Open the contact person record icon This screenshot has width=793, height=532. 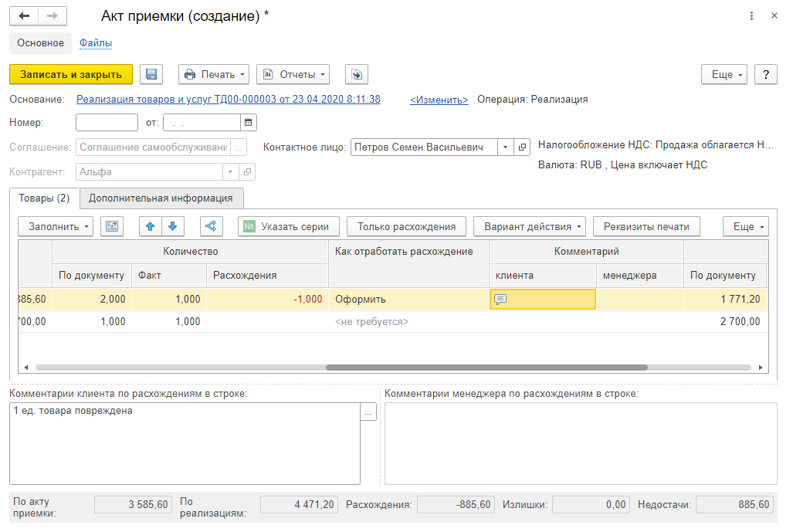click(x=523, y=147)
